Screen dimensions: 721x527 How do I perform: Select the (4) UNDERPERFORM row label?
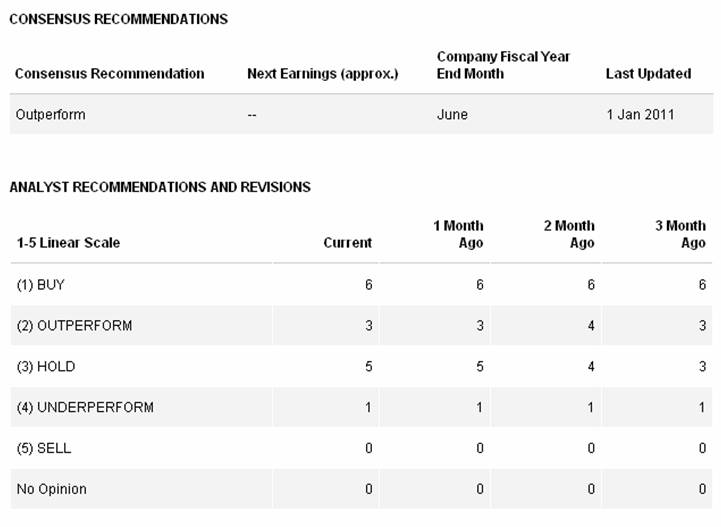pos(85,407)
